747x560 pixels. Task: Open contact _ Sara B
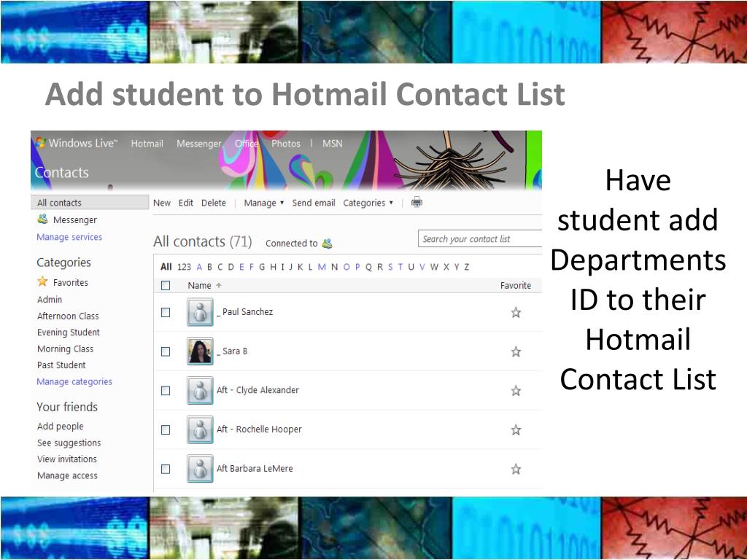(232, 351)
